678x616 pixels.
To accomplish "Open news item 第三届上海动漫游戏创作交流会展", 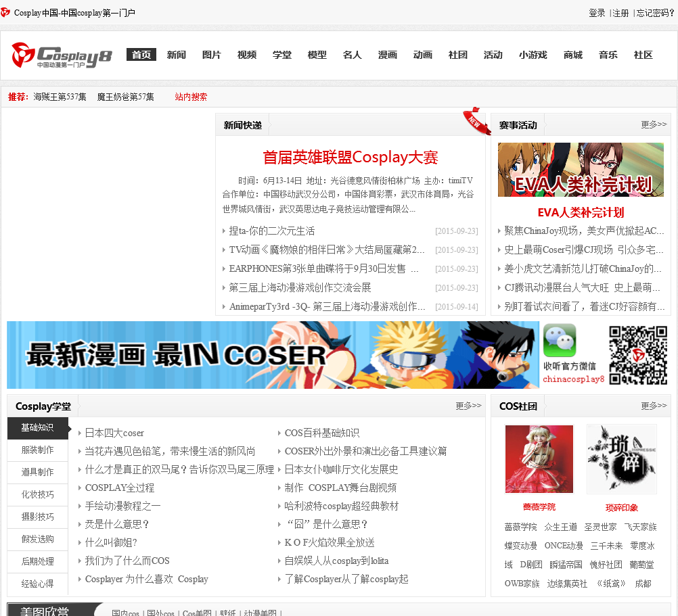I will coord(300,287).
